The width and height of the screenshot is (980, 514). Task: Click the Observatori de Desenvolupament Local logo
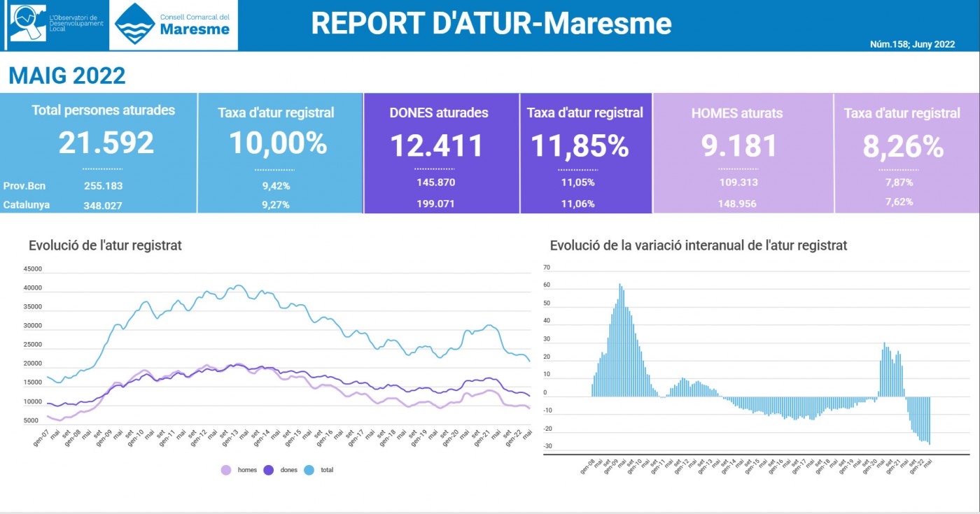click(56, 24)
